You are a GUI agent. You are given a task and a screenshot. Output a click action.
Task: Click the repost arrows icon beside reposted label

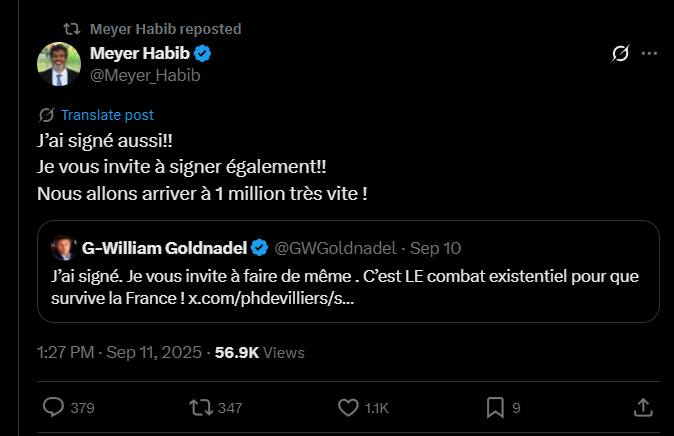pyautogui.click(x=72, y=29)
